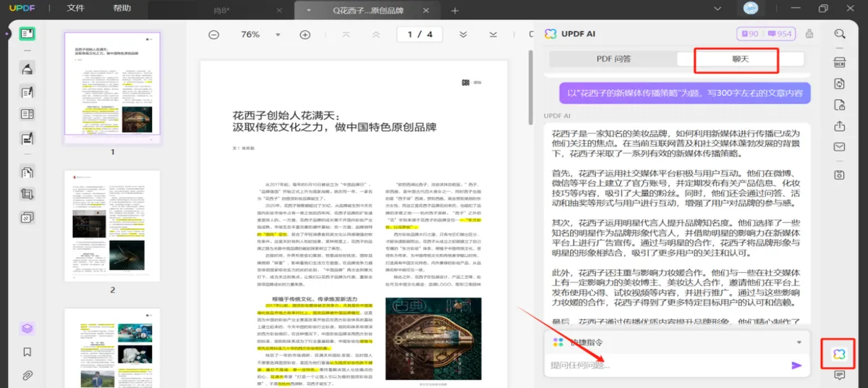Image resolution: width=868 pixels, height=388 pixels.
Task: Click the 76% zoom value
Action: 250,35
